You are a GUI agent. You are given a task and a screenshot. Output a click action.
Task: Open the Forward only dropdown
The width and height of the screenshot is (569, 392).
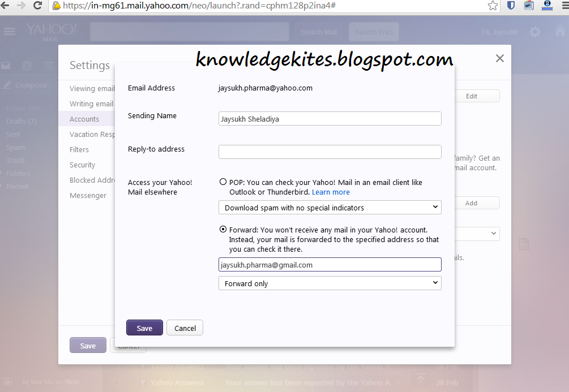click(330, 283)
